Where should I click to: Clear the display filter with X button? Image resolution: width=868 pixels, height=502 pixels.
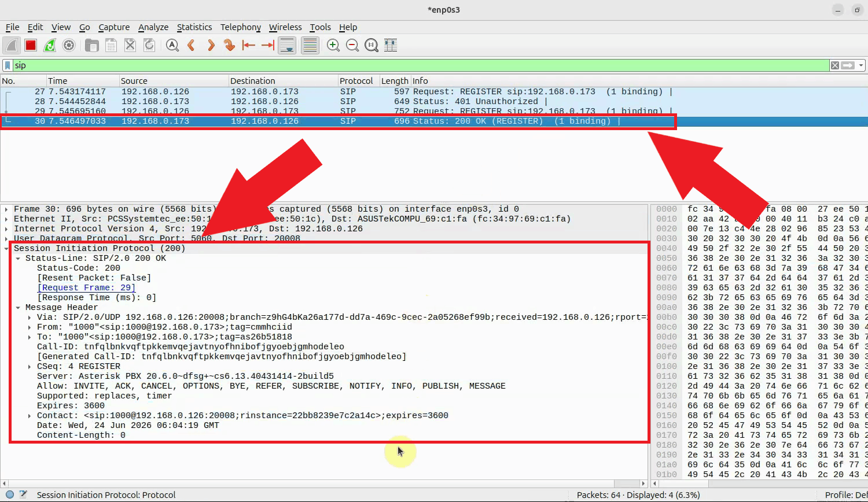click(x=835, y=65)
